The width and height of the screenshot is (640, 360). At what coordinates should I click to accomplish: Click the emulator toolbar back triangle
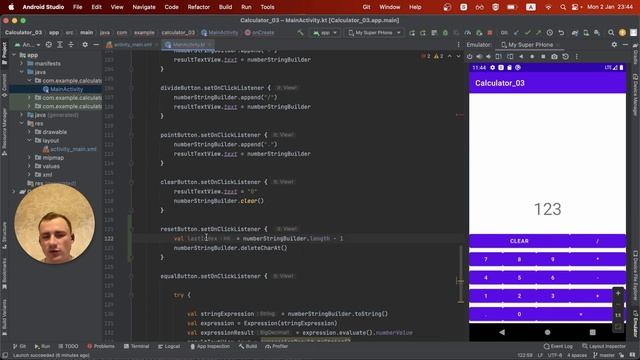[x=521, y=56]
